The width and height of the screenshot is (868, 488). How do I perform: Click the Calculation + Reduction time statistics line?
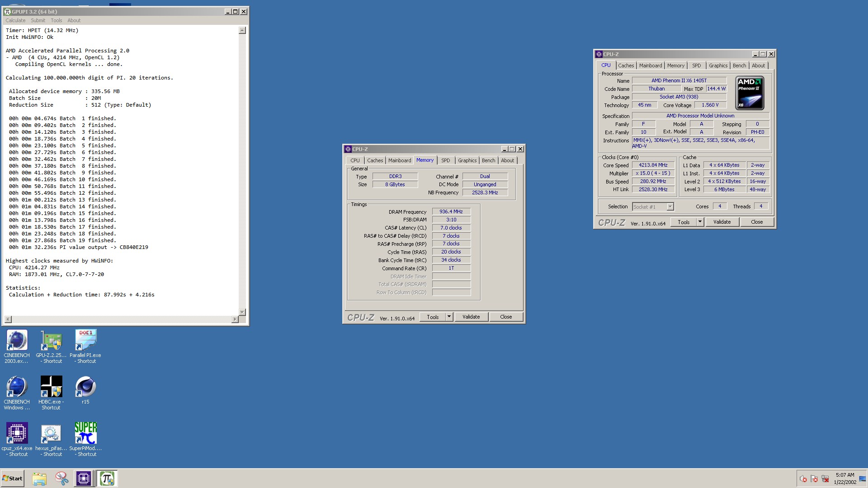coord(82,295)
